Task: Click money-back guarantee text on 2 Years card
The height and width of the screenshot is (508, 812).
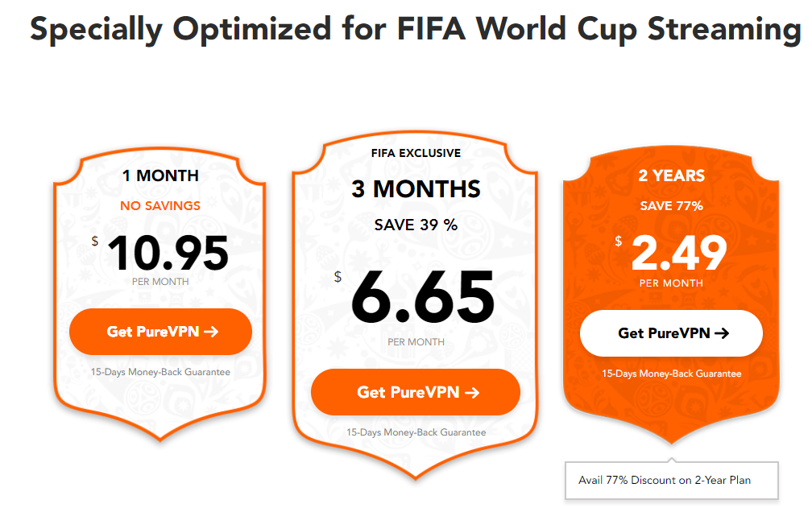Action: [x=672, y=374]
